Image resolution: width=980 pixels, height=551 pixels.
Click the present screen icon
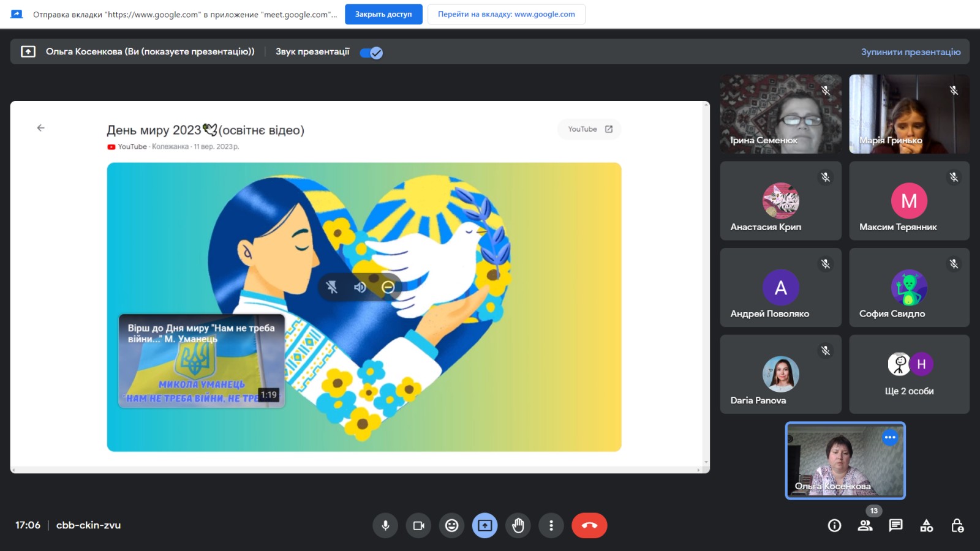(x=484, y=525)
